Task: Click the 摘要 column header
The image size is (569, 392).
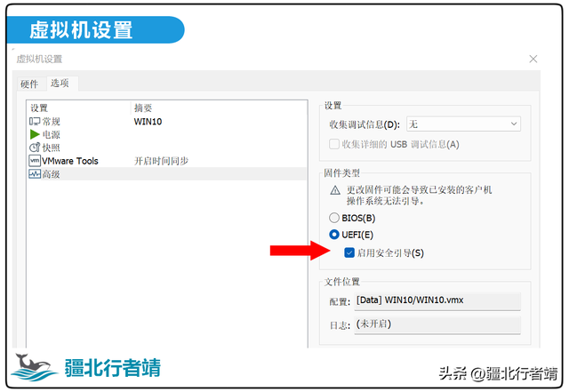Action: pyautogui.click(x=219, y=108)
